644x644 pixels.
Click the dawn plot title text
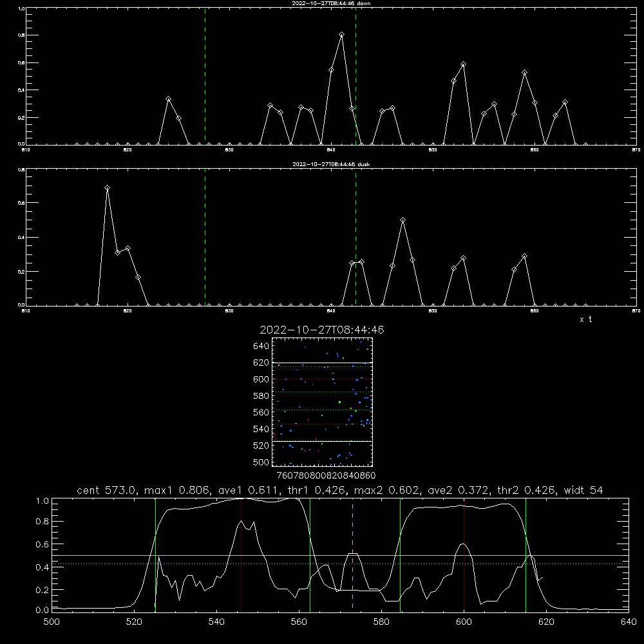(331, 3)
